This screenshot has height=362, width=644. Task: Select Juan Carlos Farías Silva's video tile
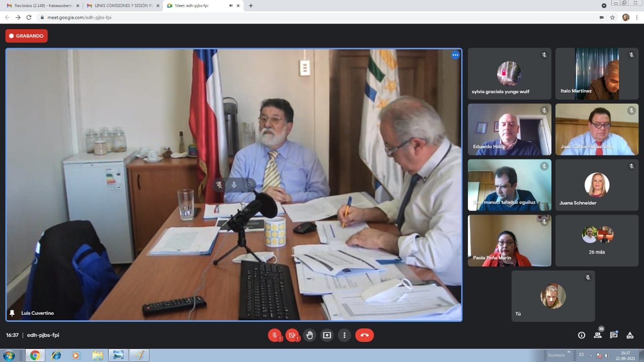(x=597, y=129)
